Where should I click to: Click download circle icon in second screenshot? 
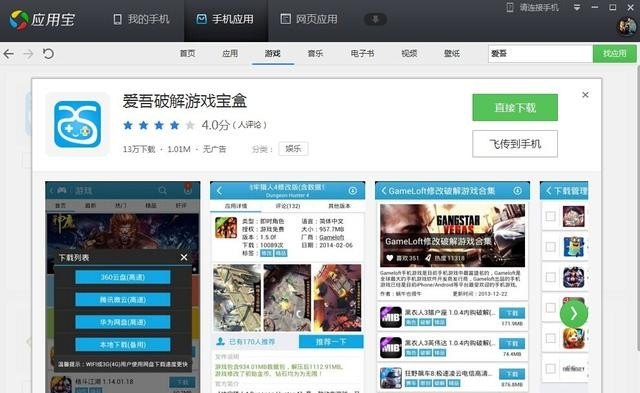point(353,191)
